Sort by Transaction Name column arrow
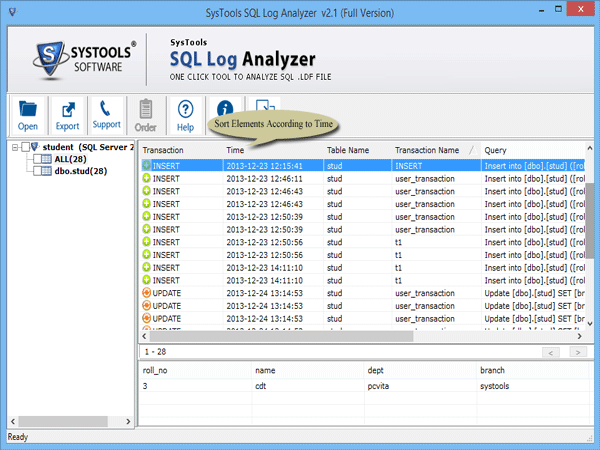The image size is (600, 450). point(473,150)
